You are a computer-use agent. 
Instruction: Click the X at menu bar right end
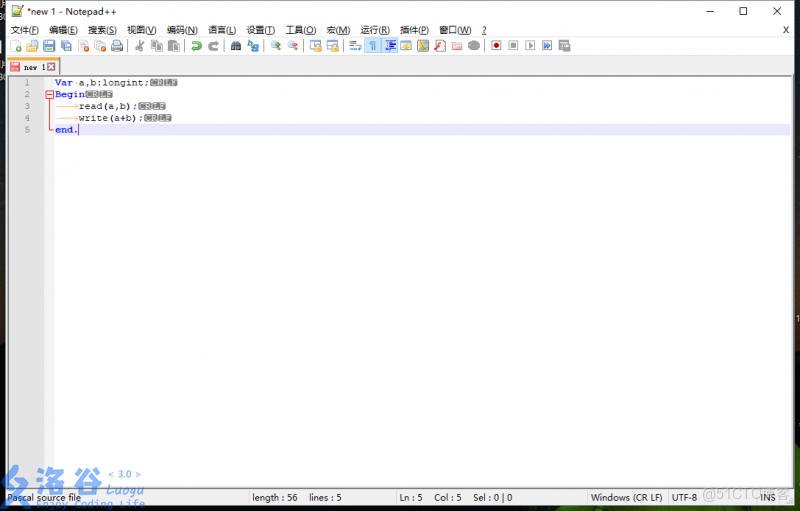point(786,30)
